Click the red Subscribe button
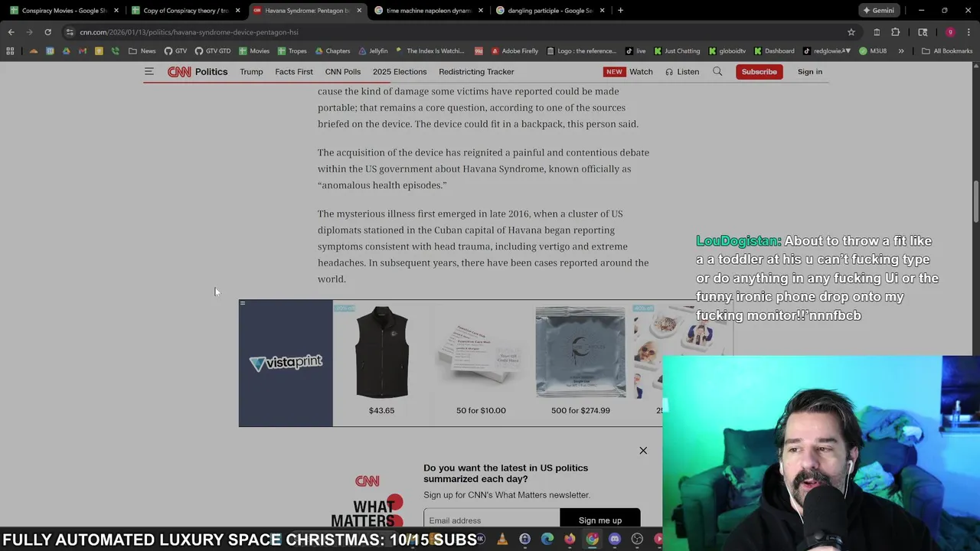The height and width of the screenshot is (551, 980). click(x=759, y=72)
